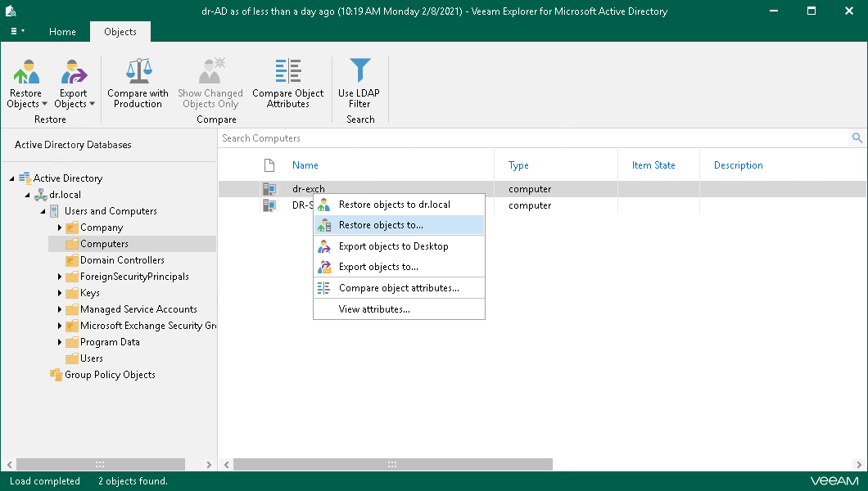Choose Restore objects to... menu entry

399,225
